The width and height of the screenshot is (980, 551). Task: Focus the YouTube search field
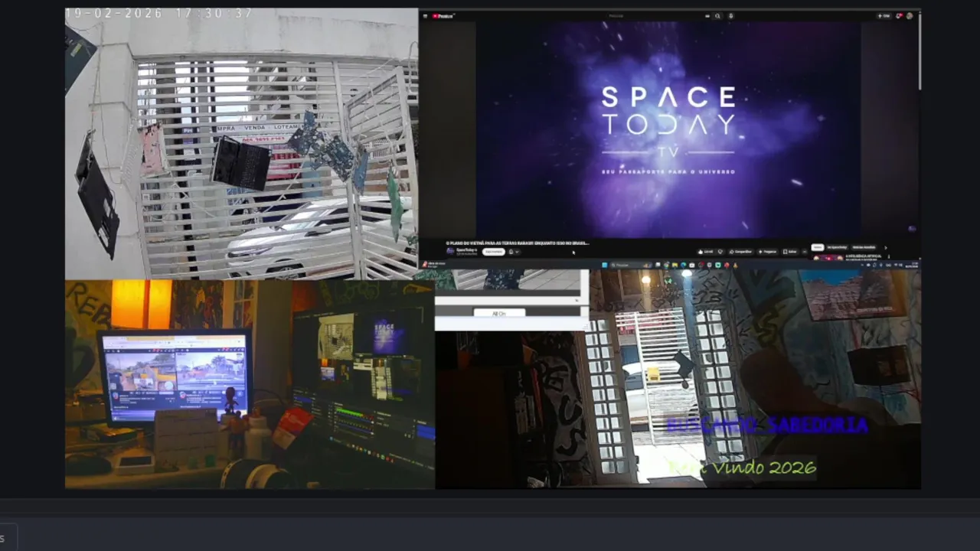click(657, 15)
